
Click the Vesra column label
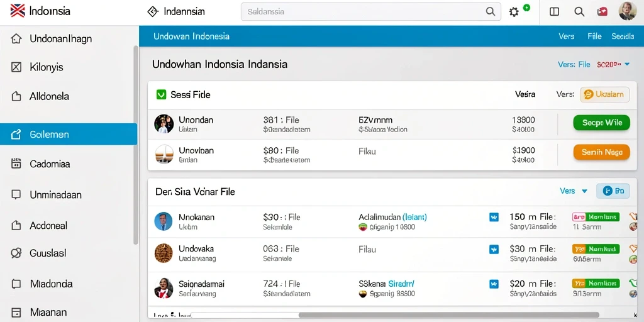tap(525, 94)
